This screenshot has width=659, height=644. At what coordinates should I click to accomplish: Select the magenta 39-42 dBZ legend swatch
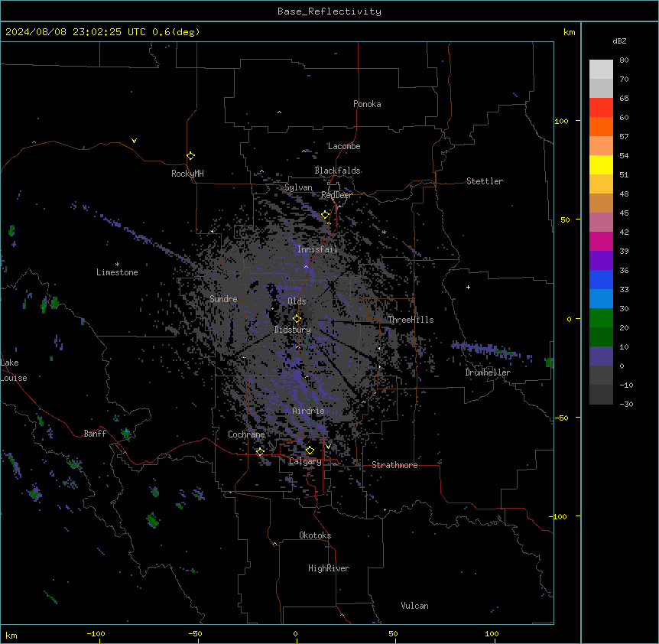[601, 241]
